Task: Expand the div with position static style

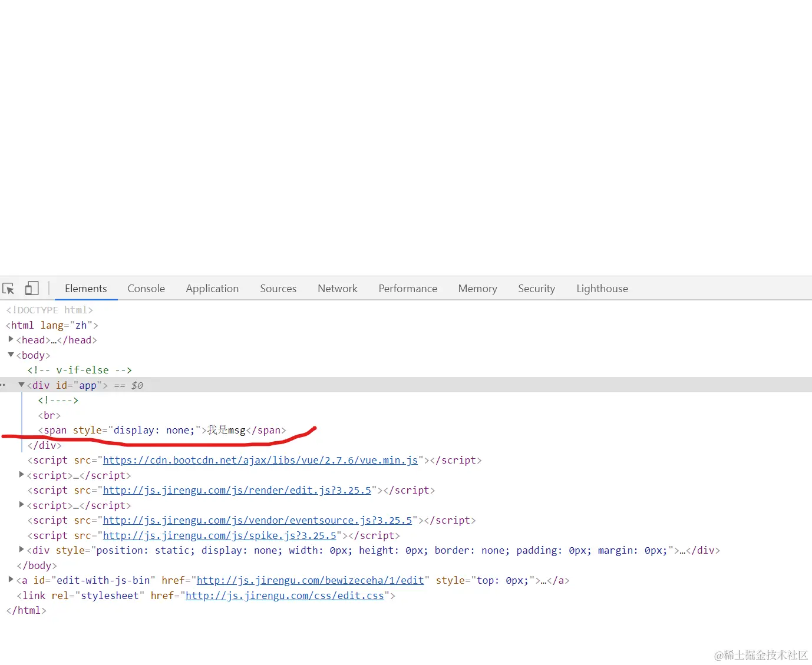Action: pyautogui.click(x=22, y=550)
